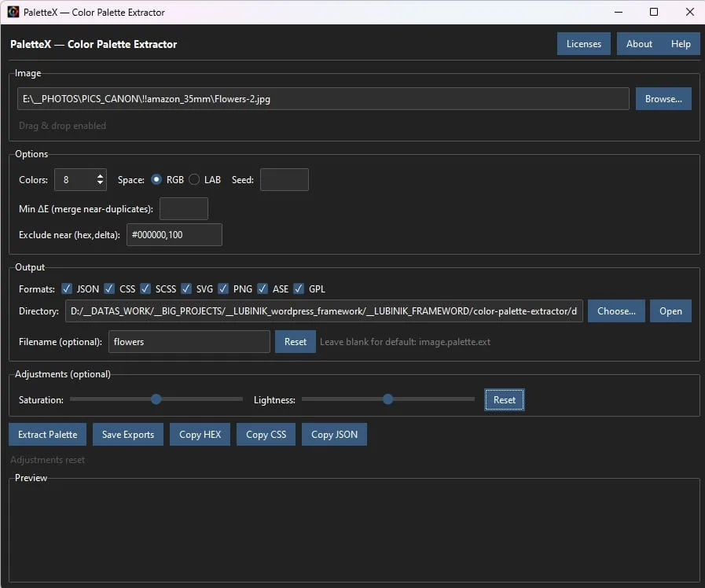Select the LAB color space option
This screenshot has height=588, width=705.
[195, 180]
